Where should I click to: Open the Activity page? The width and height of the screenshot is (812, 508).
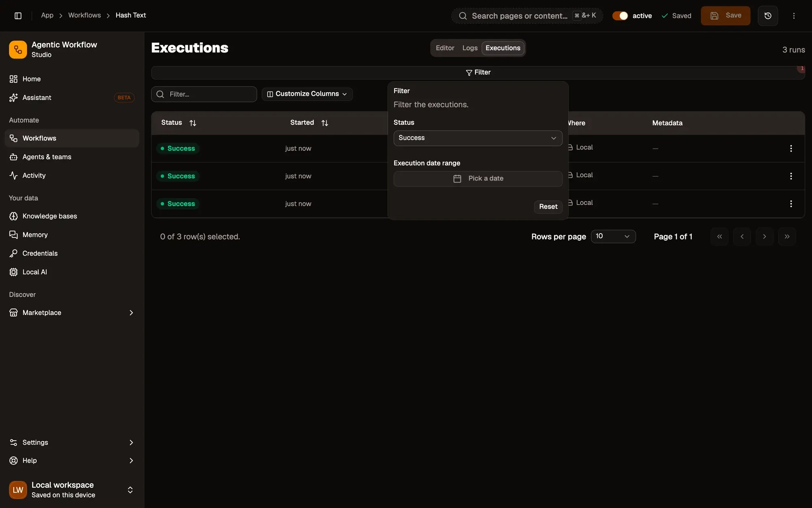click(x=72, y=176)
